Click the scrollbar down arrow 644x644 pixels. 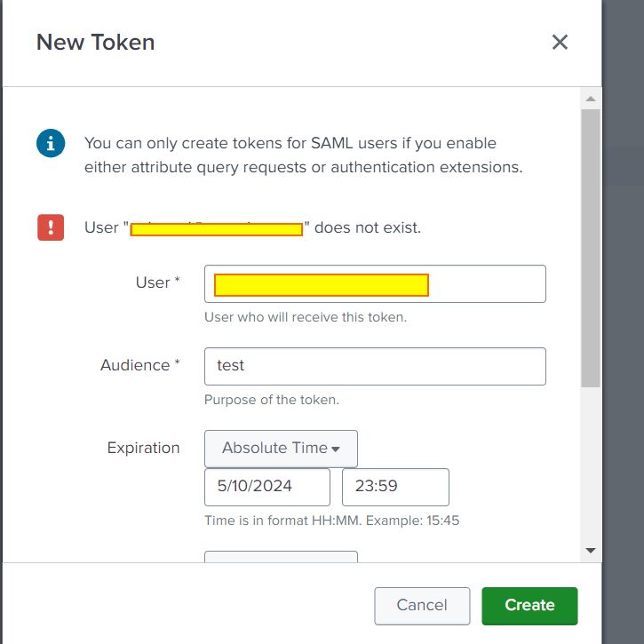(x=590, y=551)
